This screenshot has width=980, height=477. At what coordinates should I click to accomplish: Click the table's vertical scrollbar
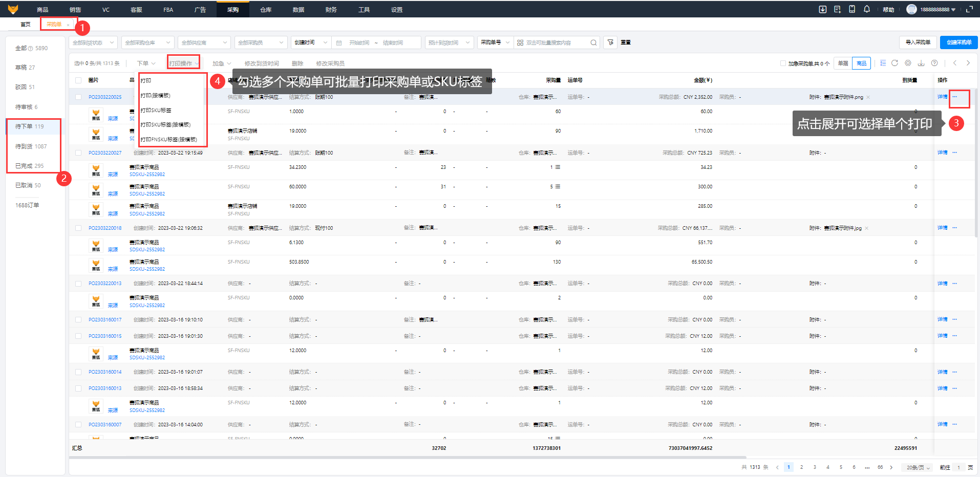976,164
